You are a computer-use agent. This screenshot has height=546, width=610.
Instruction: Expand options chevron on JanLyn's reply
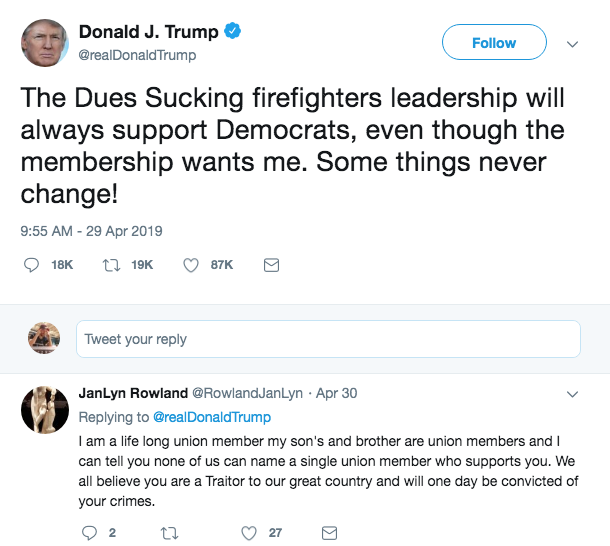click(572, 394)
